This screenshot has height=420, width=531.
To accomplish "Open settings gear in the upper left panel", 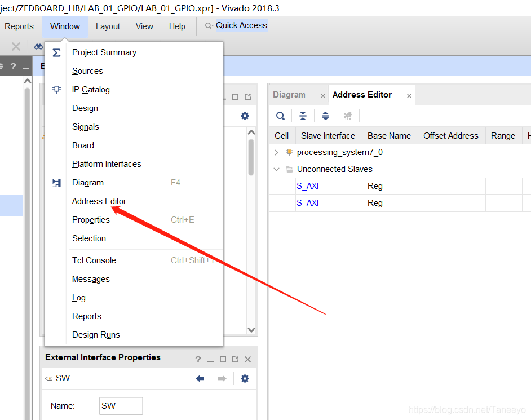I will pos(245,116).
